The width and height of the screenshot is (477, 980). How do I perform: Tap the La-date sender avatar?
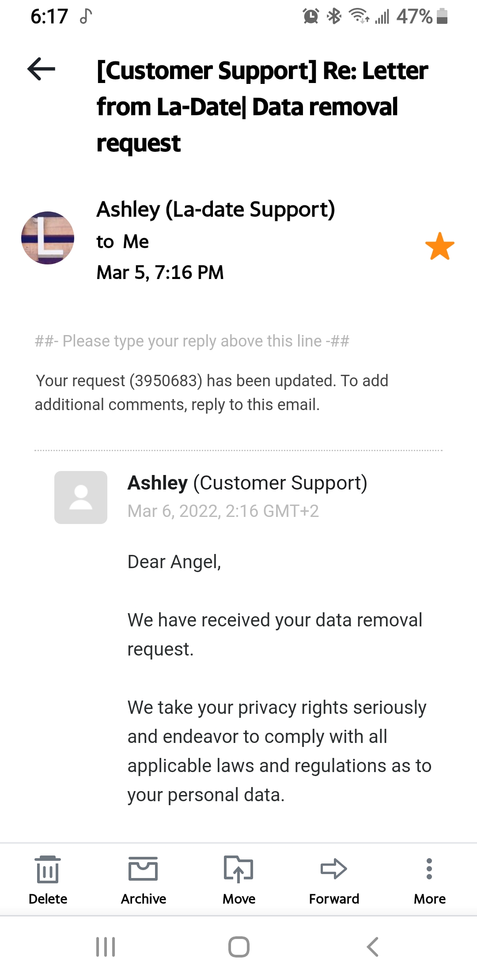[x=48, y=238]
